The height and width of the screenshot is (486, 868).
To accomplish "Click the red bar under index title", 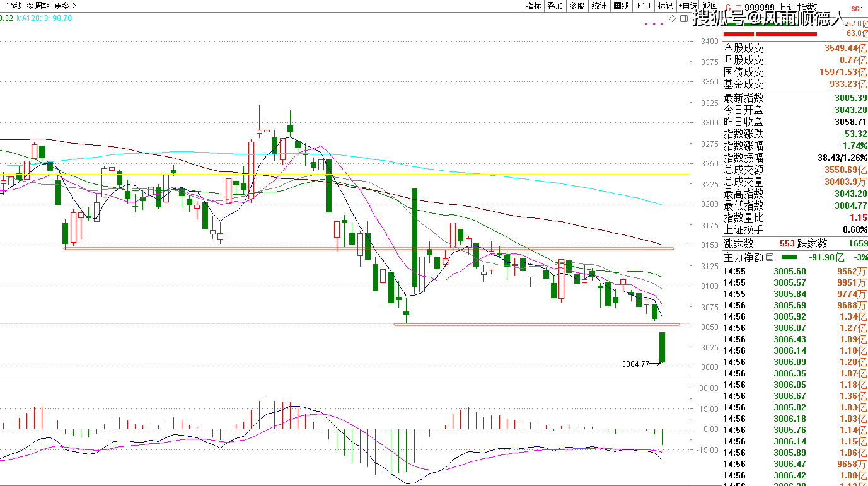I will (780, 33).
